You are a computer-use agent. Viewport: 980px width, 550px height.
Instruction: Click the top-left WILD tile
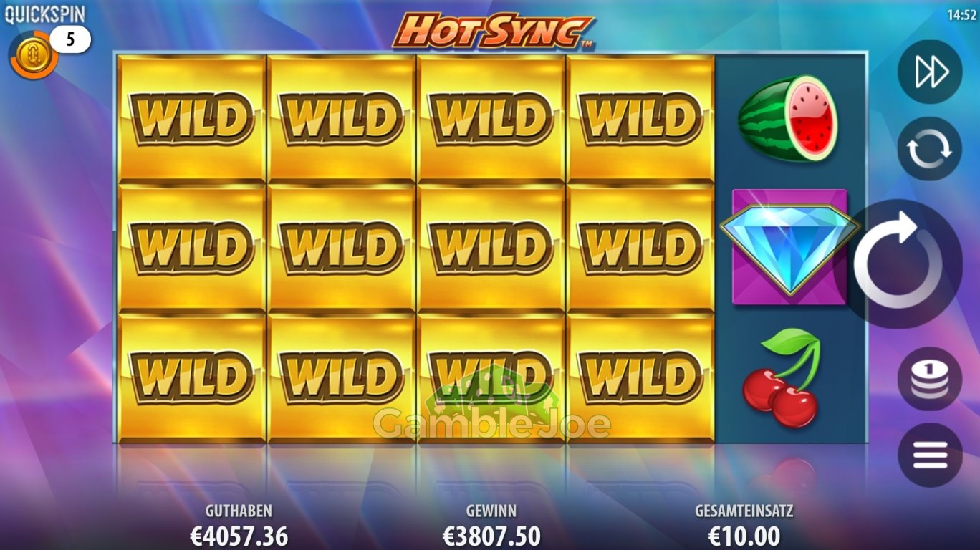point(192,119)
